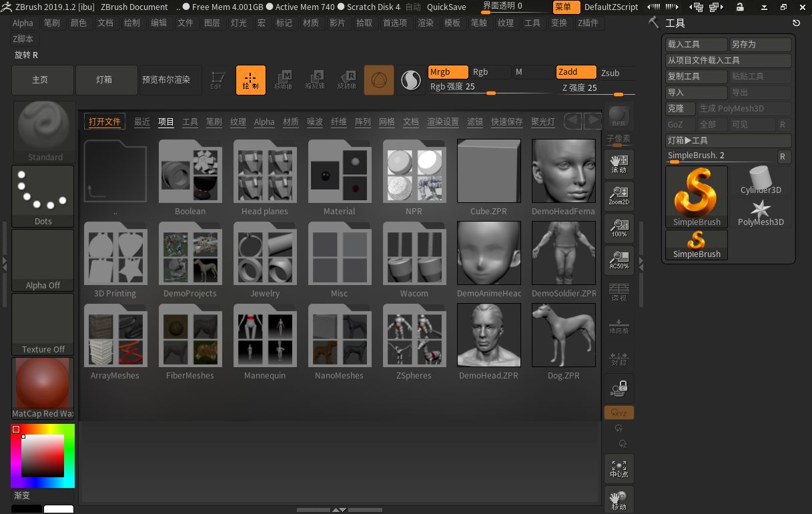Image resolution: width=812 pixels, height=514 pixels.
Task: Activate the Draw (绘制) mode button
Action: 250,79
